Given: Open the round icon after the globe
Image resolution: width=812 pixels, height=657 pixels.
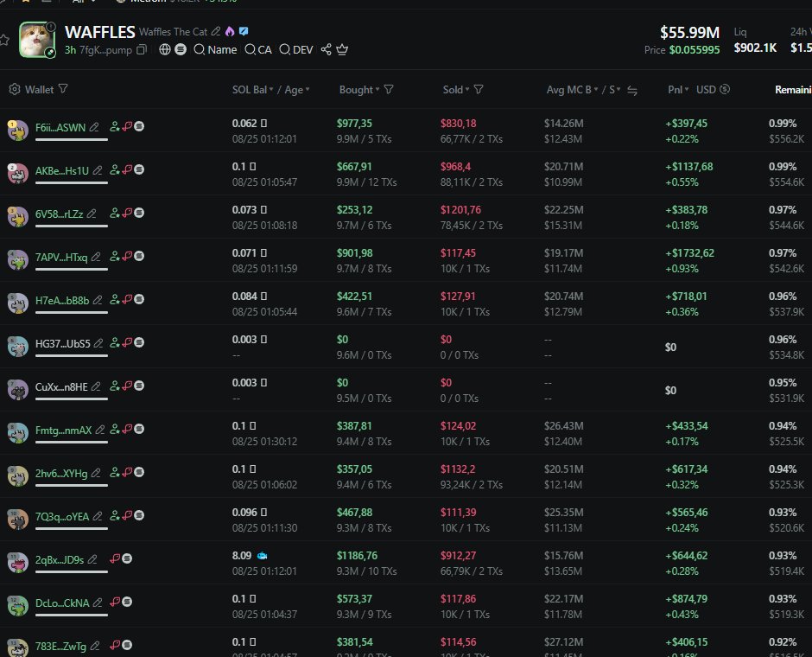Looking at the screenshot, I should [x=181, y=49].
